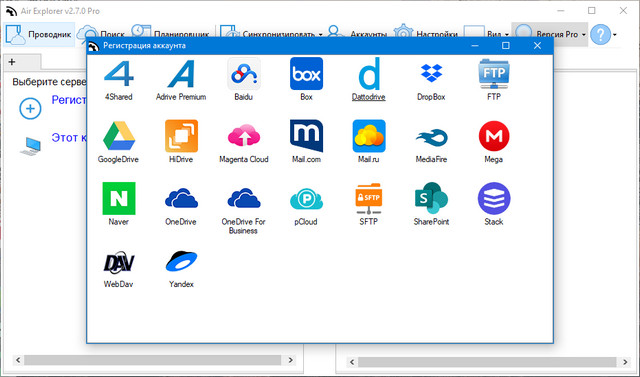The height and width of the screenshot is (377, 640).
Task: Open the Настройки settings toolbar item
Action: click(x=426, y=32)
